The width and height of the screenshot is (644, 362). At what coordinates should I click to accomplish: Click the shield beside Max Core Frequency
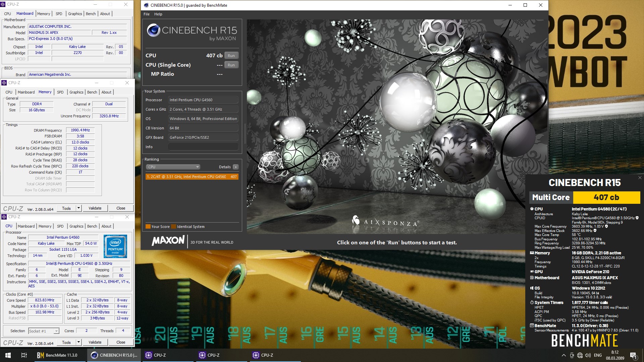[606, 226]
